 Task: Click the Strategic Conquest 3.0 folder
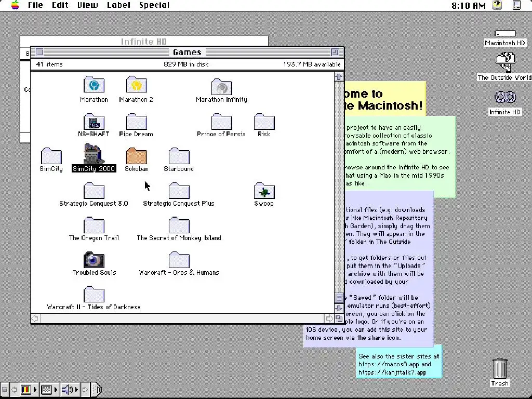tap(94, 191)
